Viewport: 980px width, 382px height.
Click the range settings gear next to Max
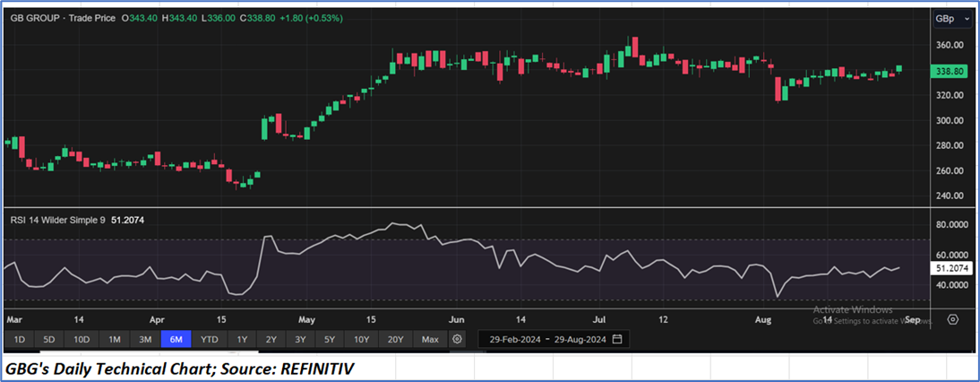click(458, 339)
